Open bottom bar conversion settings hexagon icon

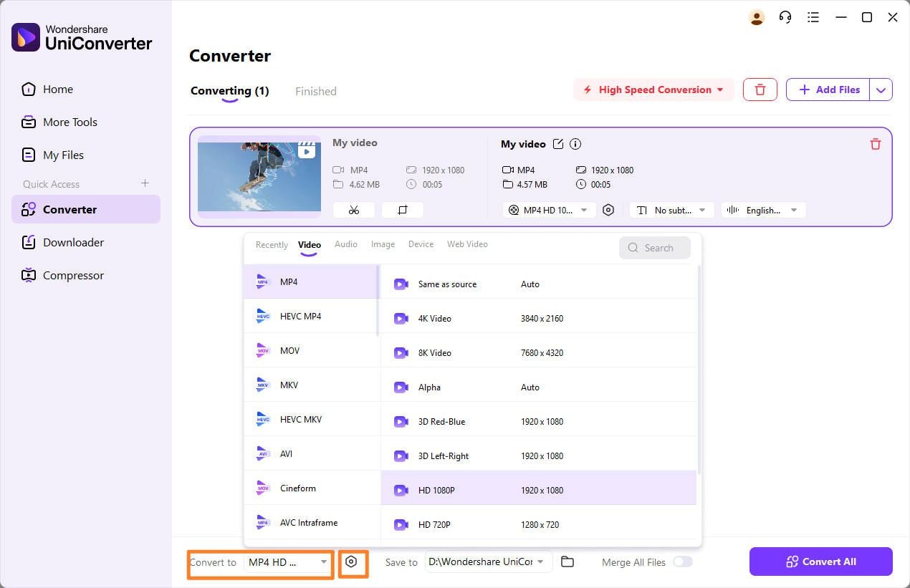pyautogui.click(x=351, y=562)
